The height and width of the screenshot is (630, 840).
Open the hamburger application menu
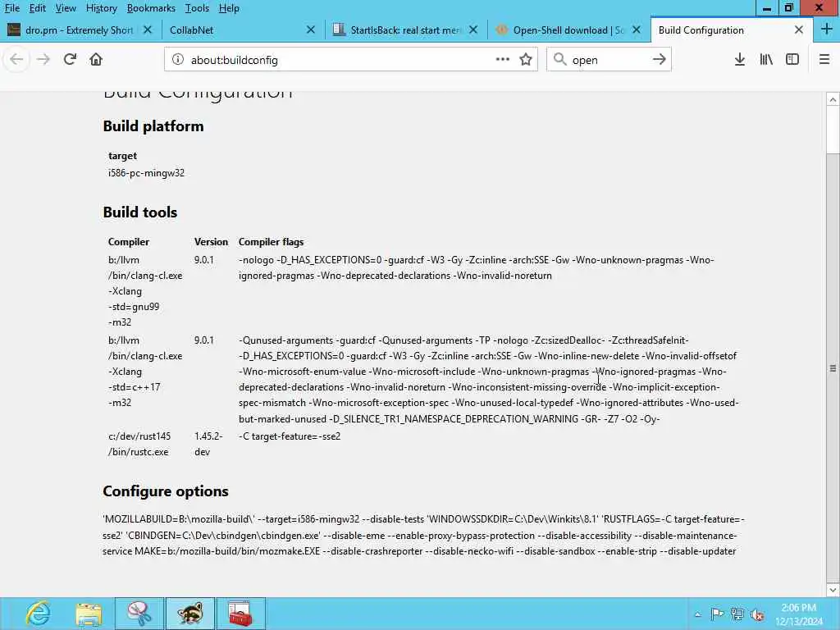824,59
